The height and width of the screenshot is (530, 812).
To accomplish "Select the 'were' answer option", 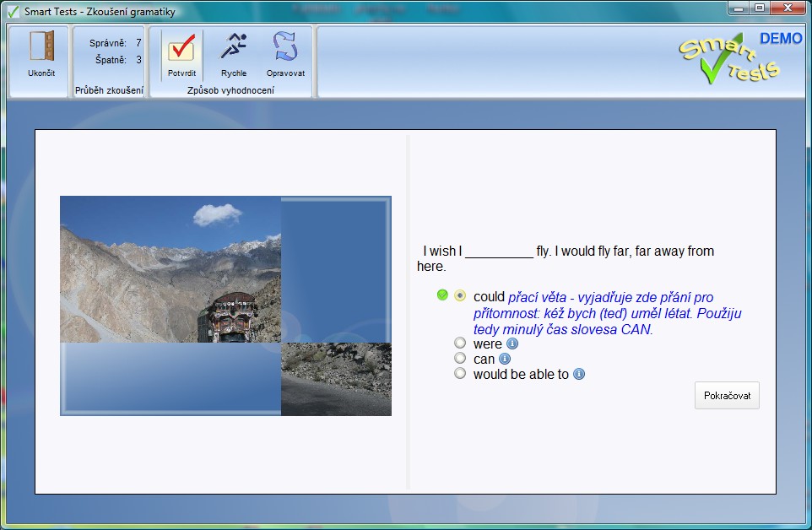I will point(460,343).
